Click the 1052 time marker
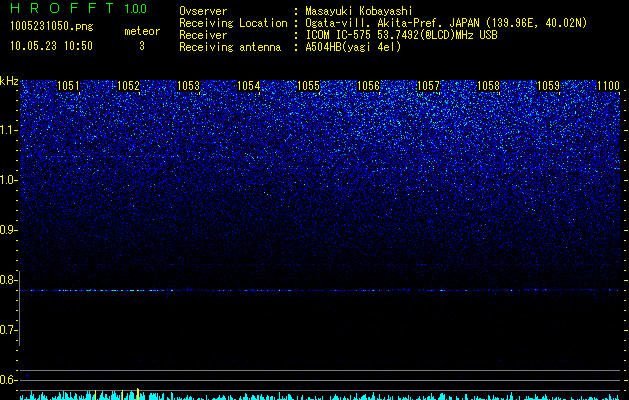This screenshot has width=629, height=400. click(128, 86)
